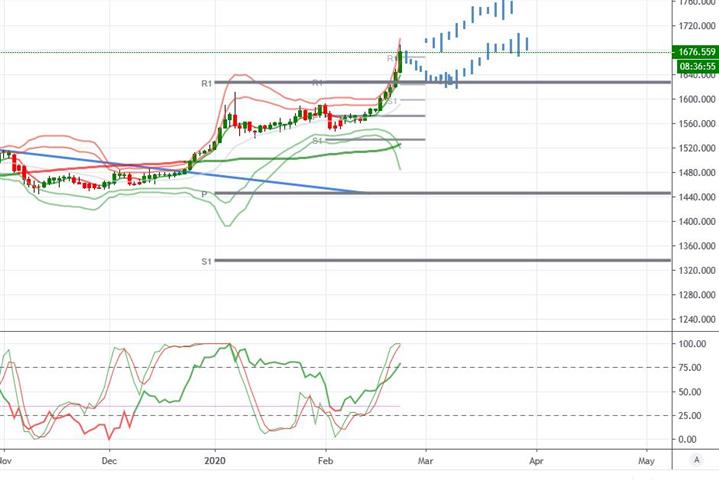Click the 75.00 oscillator scale label
The height and width of the screenshot is (480, 719).
pyautogui.click(x=690, y=368)
